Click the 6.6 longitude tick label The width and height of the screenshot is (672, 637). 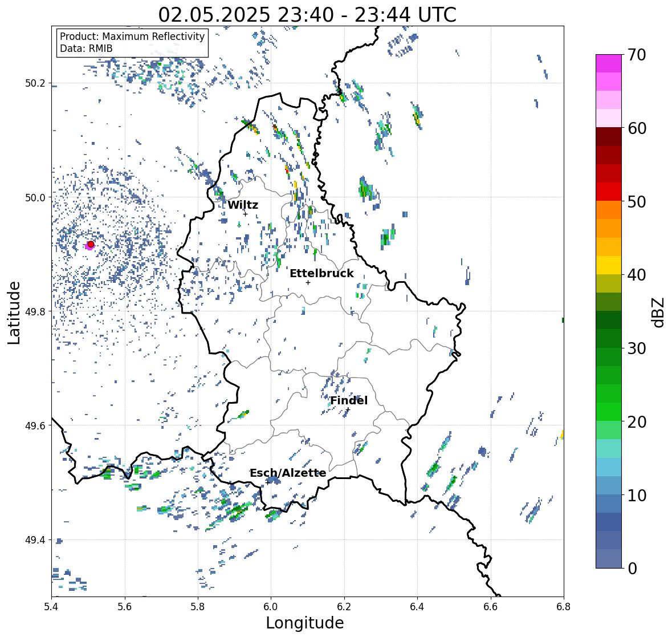(x=490, y=606)
